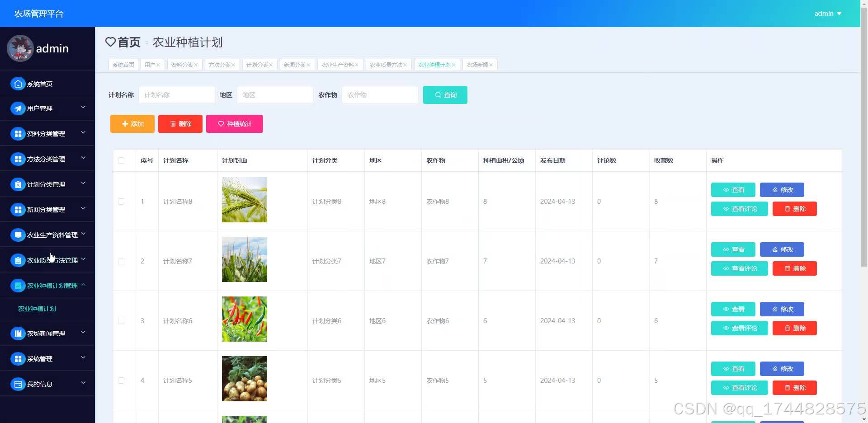The image size is (868, 423).
Task: Check the row checkbox for 计划名称7
Action: (121, 261)
